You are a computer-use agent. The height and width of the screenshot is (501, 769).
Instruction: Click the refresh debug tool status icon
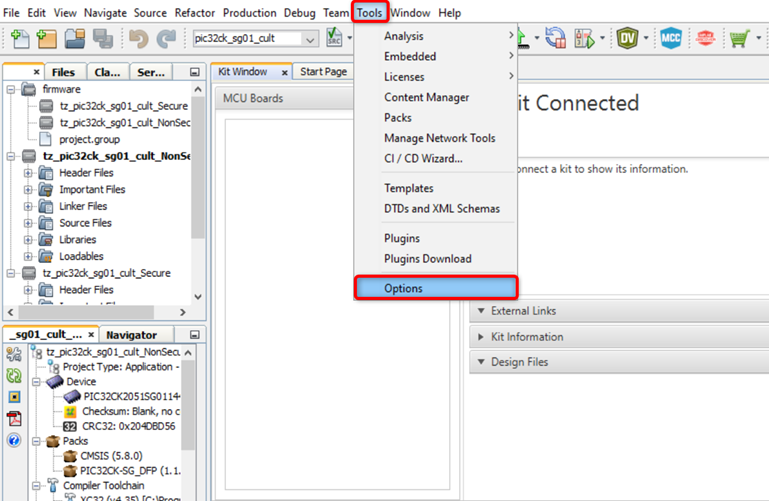click(556, 38)
